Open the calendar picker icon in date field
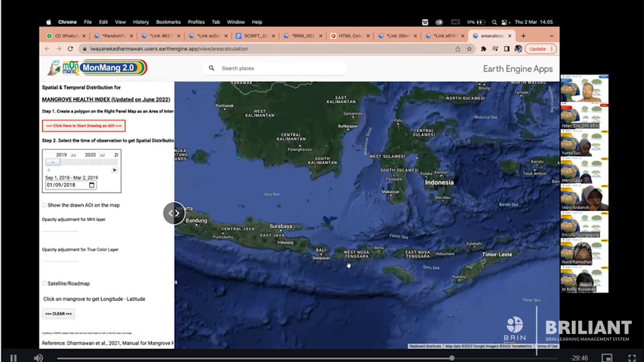This screenshot has height=362, width=644. tap(92, 185)
